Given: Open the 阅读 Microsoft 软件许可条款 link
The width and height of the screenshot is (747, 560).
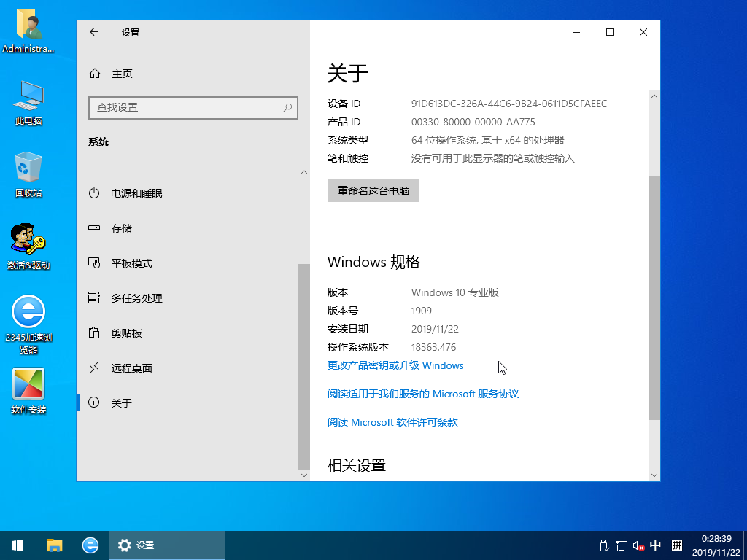Looking at the screenshot, I should tap(392, 421).
